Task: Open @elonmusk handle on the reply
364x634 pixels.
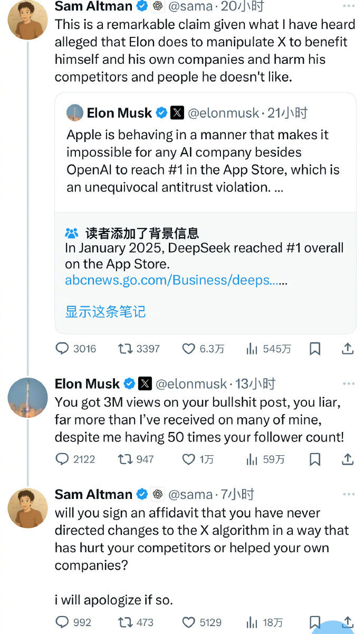Action: pyautogui.click(x=191, y=384)
